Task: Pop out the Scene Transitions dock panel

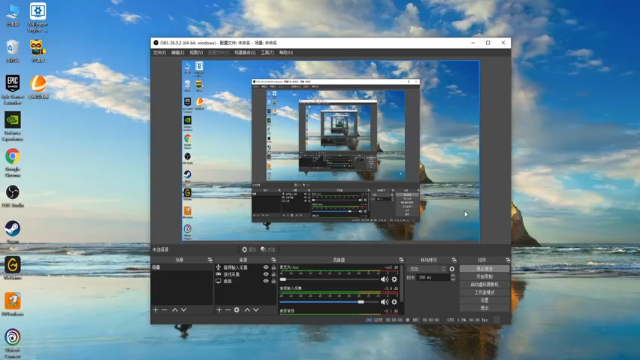Action: 454,260
